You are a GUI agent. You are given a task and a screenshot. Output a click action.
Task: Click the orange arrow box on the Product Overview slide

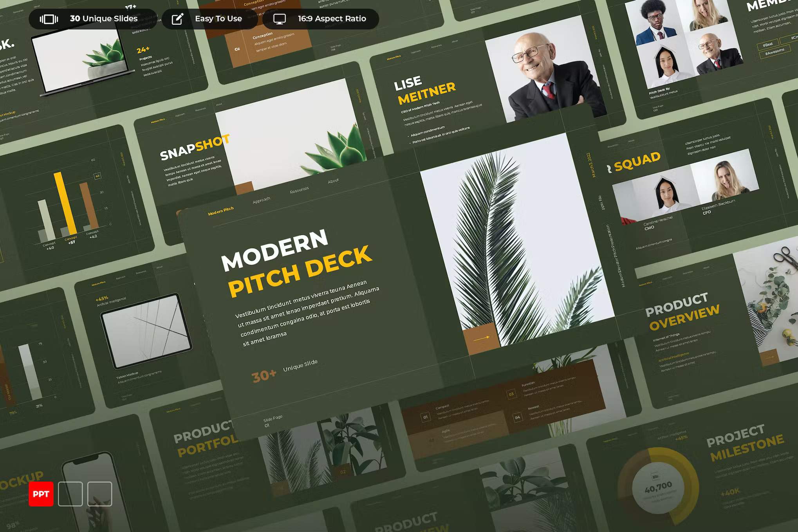[769, 357]
